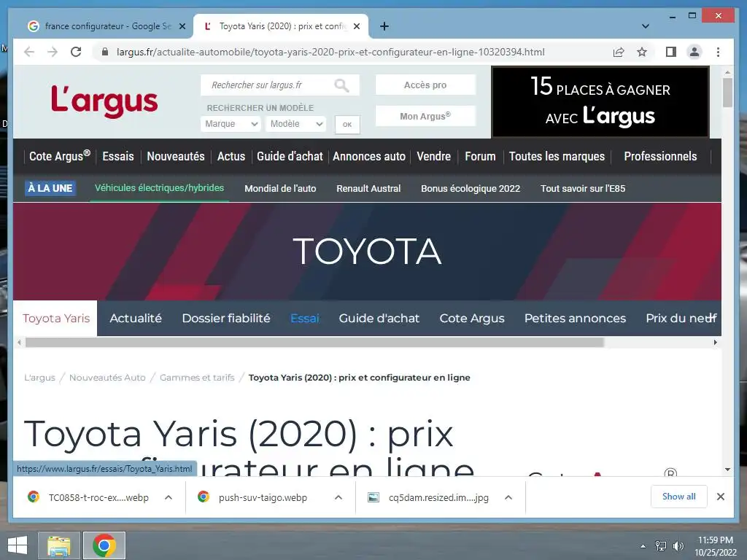The image size is (747, 560).
Task: Click Mondial de l'auto link
Action: [280, 189]
